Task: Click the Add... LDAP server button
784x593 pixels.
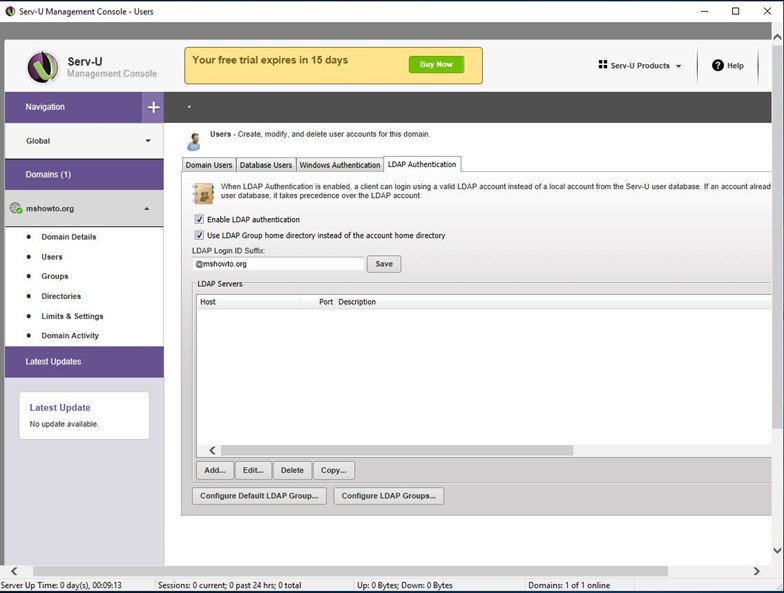Action: 215,470
